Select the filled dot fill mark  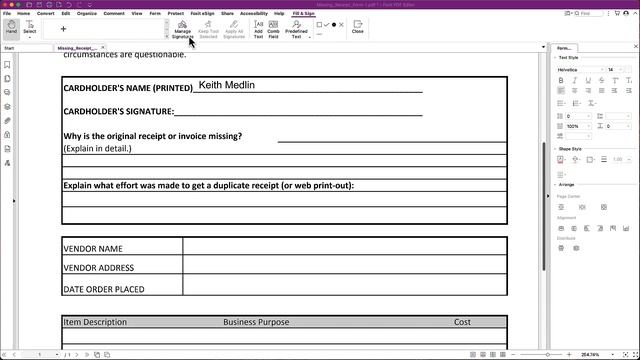[x=334, y=25]
